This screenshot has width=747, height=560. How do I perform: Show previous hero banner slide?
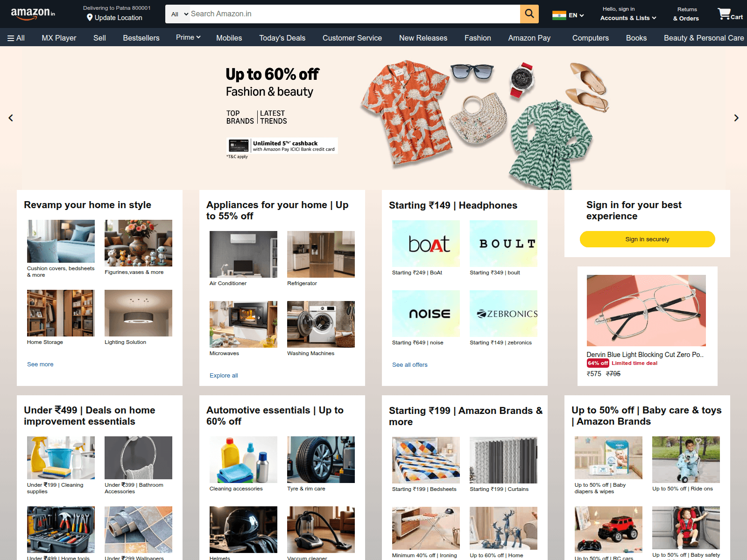point(11,118)
